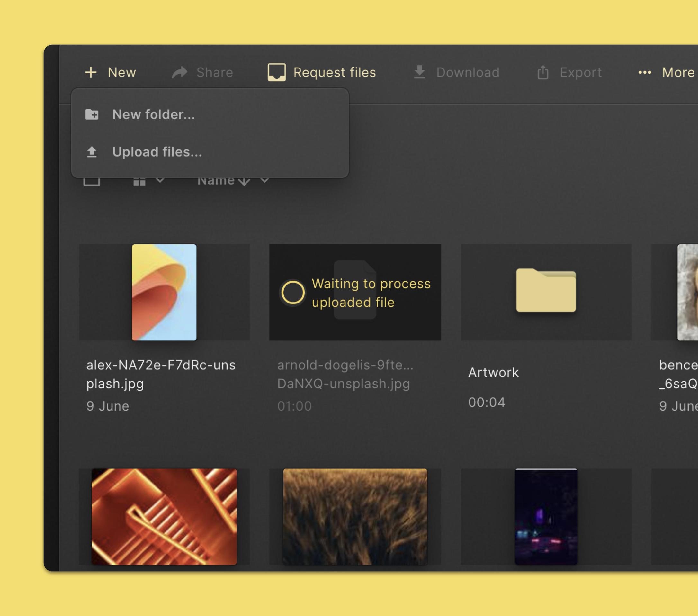Open the partially visible bence image thumbnail
Screen dimensions: 698x616
[688, 292]
